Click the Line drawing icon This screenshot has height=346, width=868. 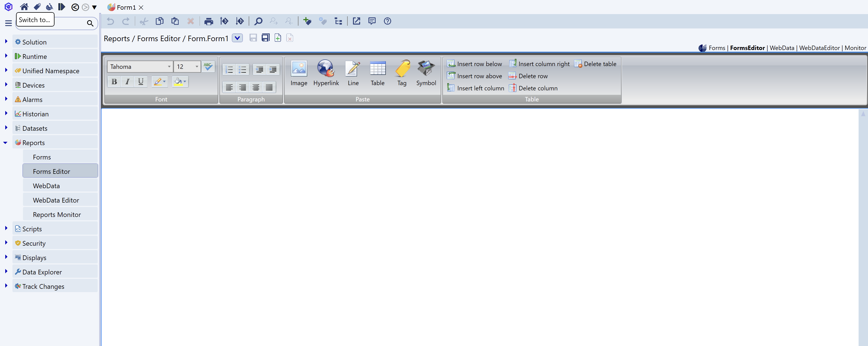point(353,69)
